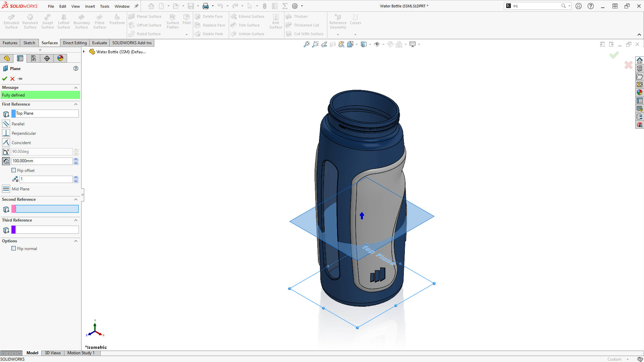Collapse the First Reference section
Screen dimensions: 644x362
(x=76, y=104)
